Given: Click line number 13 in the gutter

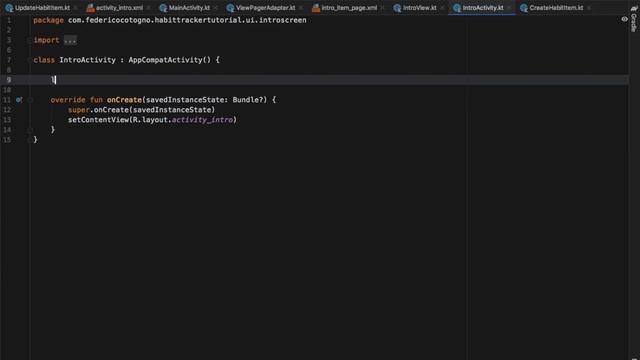Looking at the screenshot, I should [7, 120].
